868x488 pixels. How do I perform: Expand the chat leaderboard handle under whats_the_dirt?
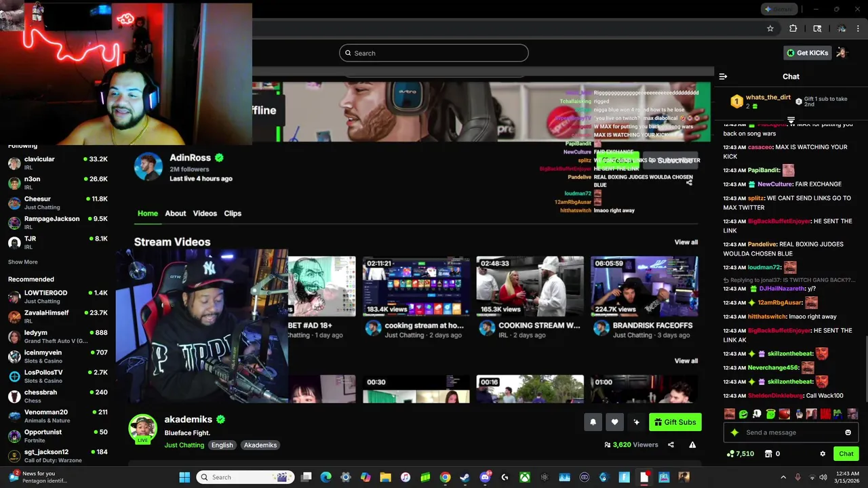click(x=791, y=120)
